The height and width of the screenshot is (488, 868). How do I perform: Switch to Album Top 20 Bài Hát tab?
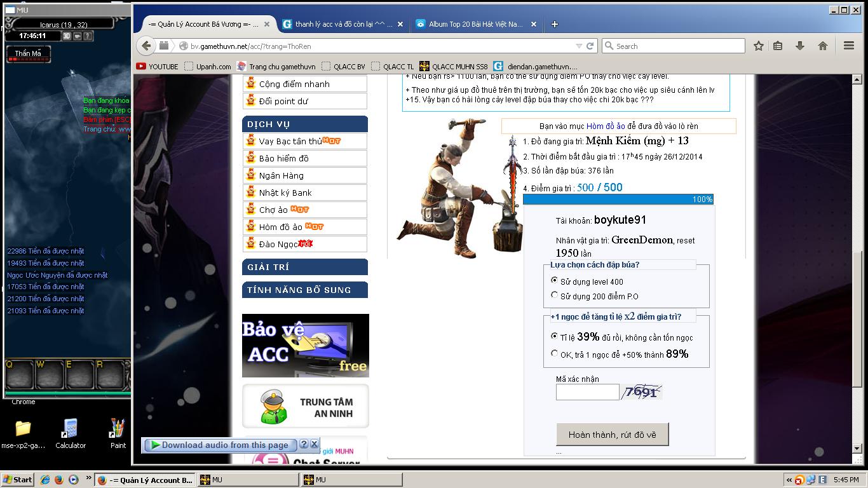pos(477,24)
